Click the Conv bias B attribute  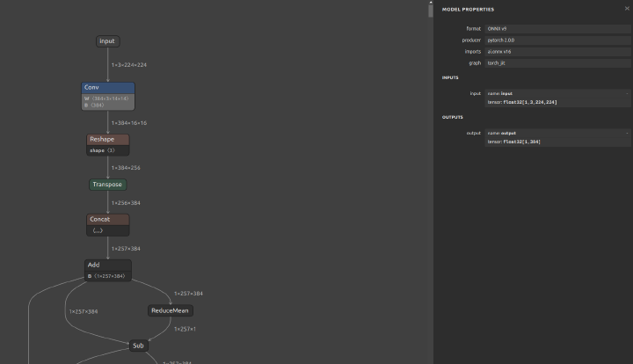pyautogui.click(x=97, y=105)
